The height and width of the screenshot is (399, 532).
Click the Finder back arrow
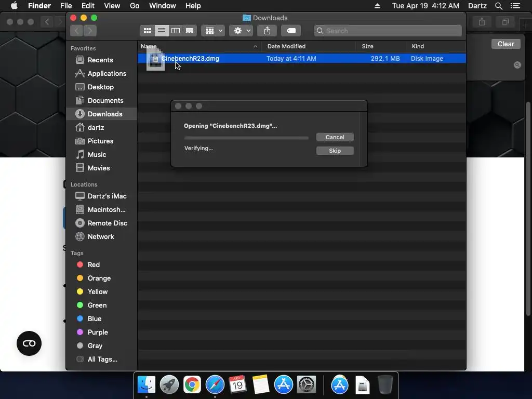coord(77,31)
